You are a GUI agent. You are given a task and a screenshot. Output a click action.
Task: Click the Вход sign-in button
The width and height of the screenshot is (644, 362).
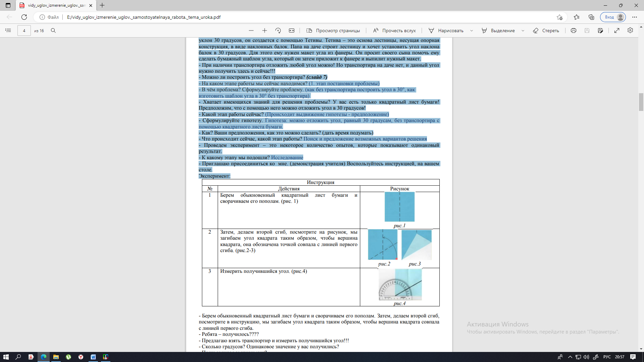[x=613, y=17]
